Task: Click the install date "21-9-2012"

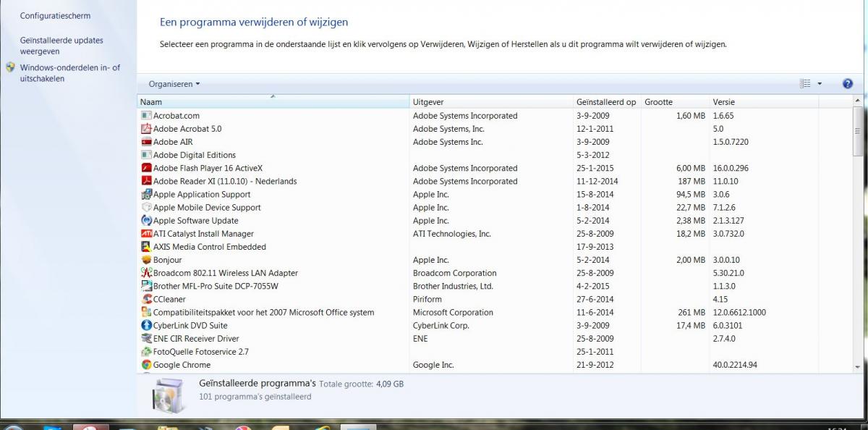Action: pos(595,365)
